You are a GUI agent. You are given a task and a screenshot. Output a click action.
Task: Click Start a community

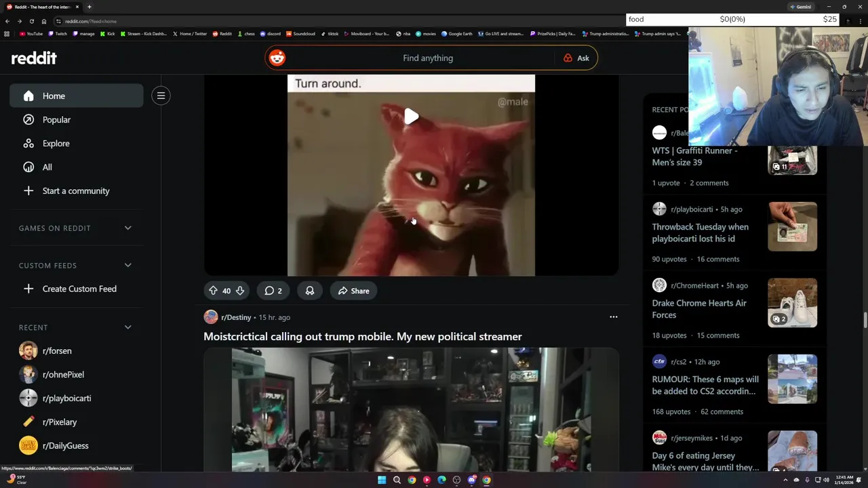coord(76,190)
